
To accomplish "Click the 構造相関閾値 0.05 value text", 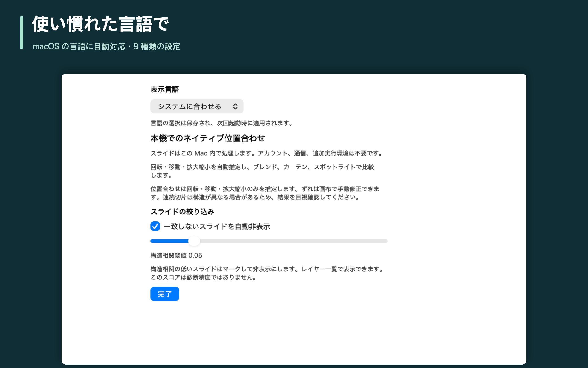I will (176, 255).
